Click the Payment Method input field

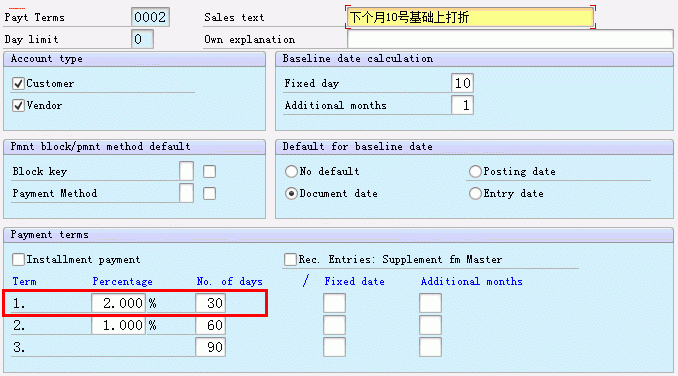point(186,193)
